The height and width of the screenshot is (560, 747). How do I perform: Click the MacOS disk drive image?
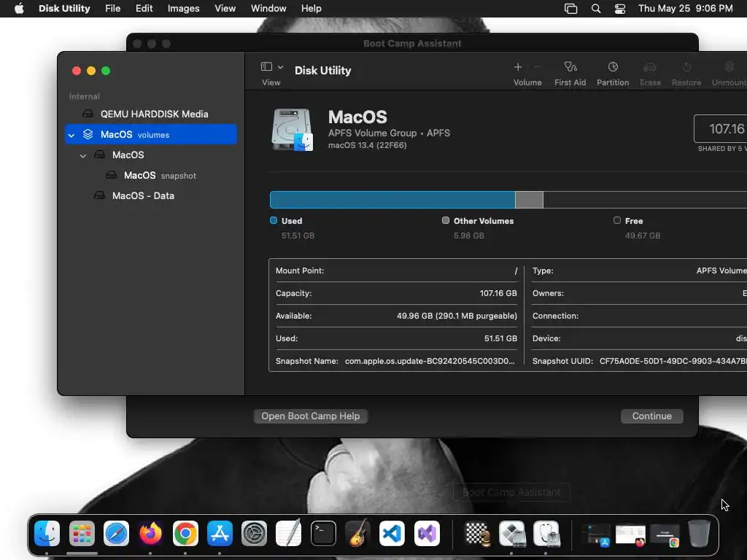coord(293,130)
